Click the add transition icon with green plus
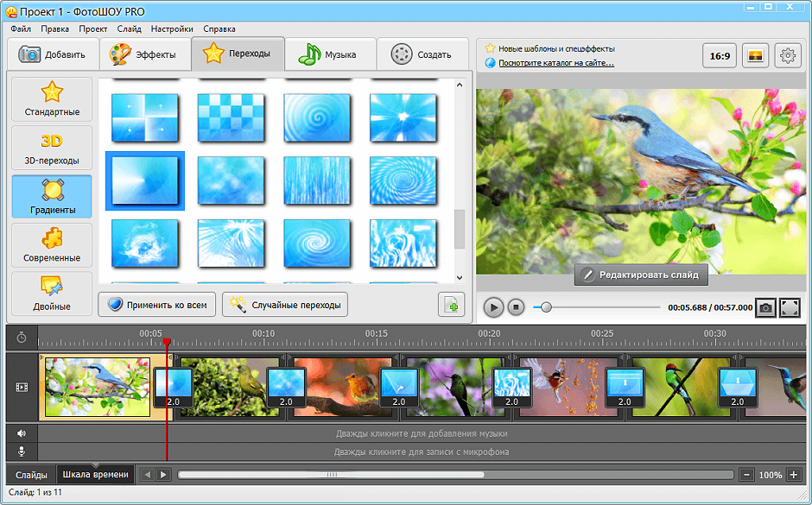Screen dimensions: 812x505 coord(450,305)
